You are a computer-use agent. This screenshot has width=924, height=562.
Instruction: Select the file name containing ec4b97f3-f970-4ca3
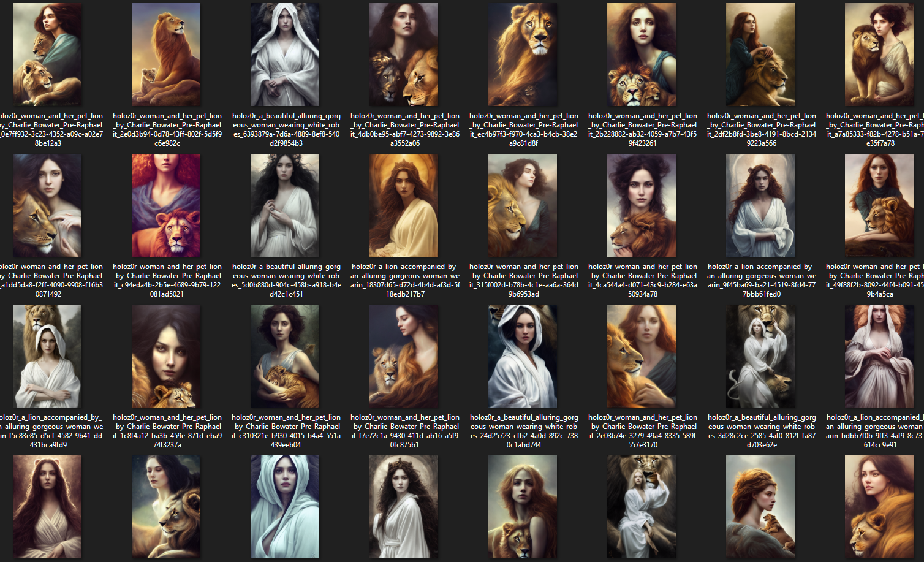coord(524,129)
